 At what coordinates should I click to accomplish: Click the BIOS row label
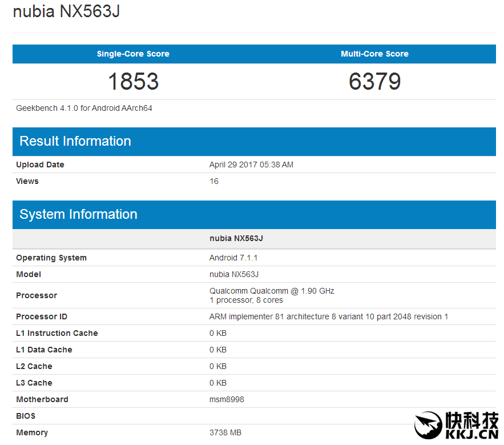point(26,416)
